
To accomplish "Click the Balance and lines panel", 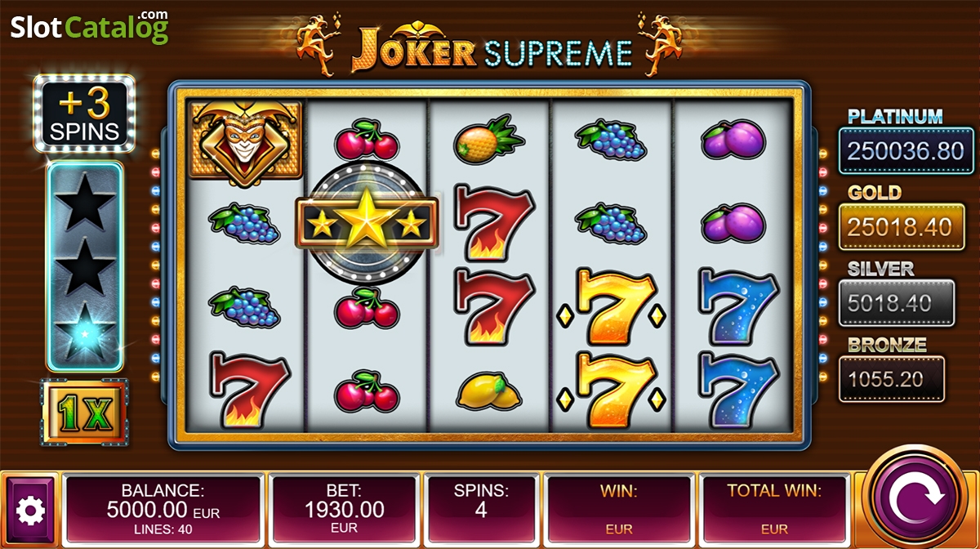I will click(x=162, y=508).
